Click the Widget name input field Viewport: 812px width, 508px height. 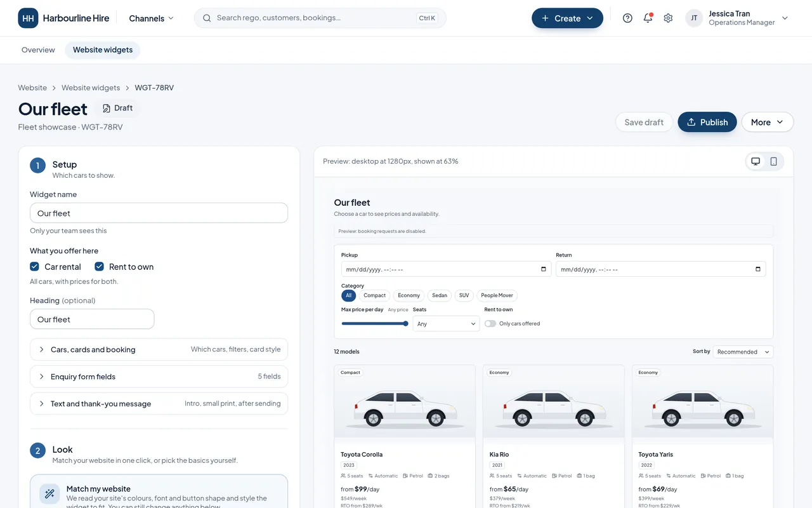(x=159, y=213)
